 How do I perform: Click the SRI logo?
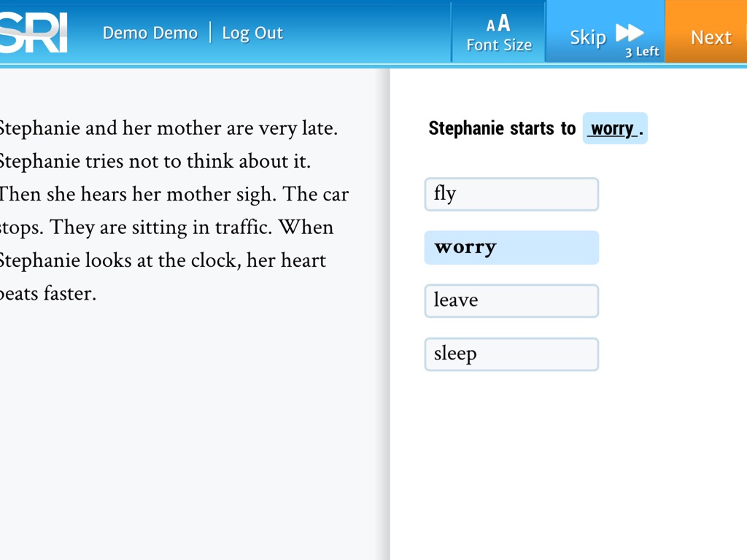[34, 33]
